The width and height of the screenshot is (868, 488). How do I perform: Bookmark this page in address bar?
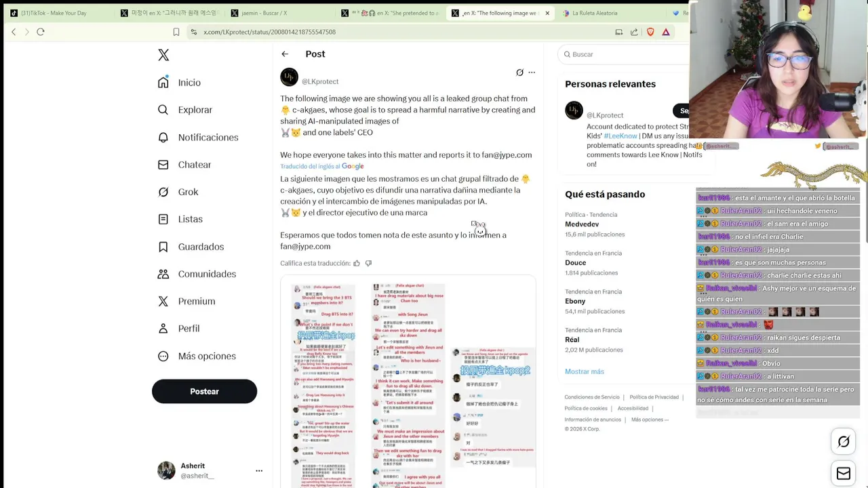coord(176,32)
